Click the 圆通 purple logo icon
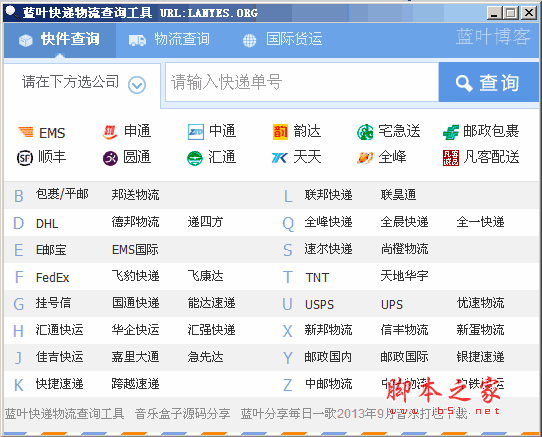The image size is (542, 437). 110,158
